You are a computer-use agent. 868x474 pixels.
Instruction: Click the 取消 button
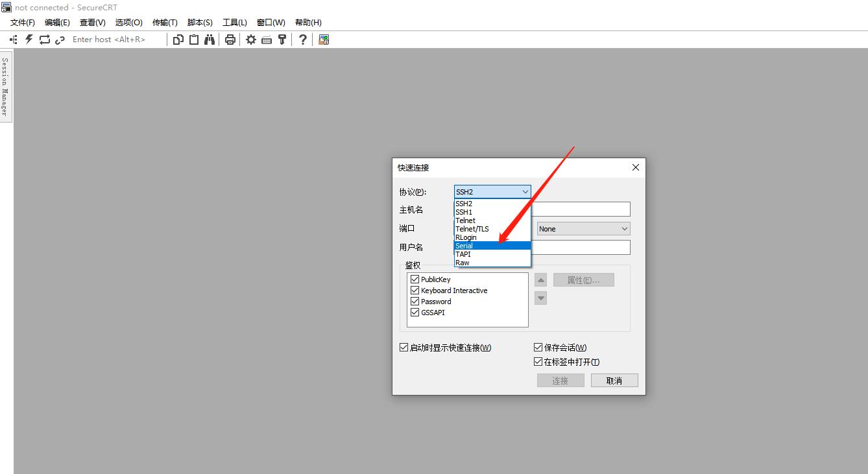pyautogui.click(x=614, y=380)
